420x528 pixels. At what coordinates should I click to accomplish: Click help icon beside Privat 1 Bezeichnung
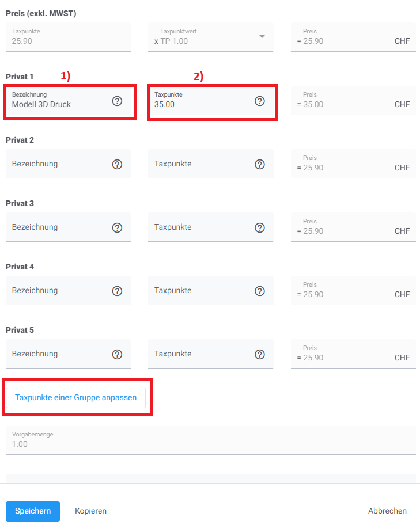tap(117, 101)
